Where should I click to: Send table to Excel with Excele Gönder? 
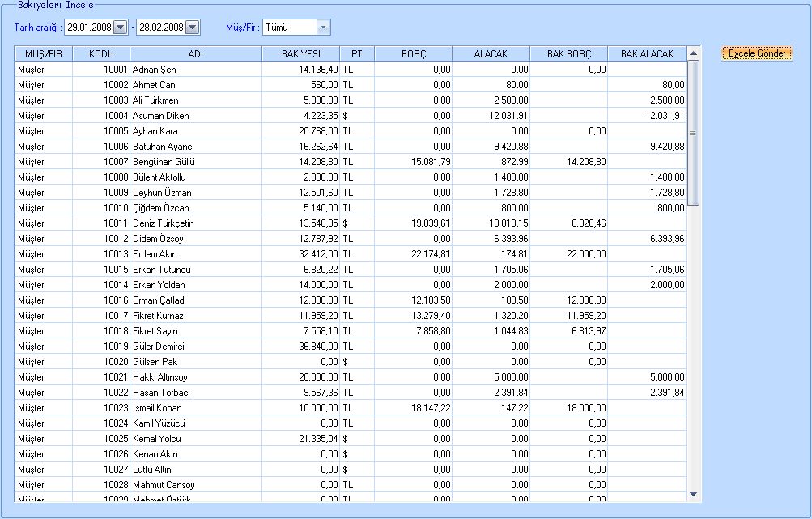tap(757, 53)
